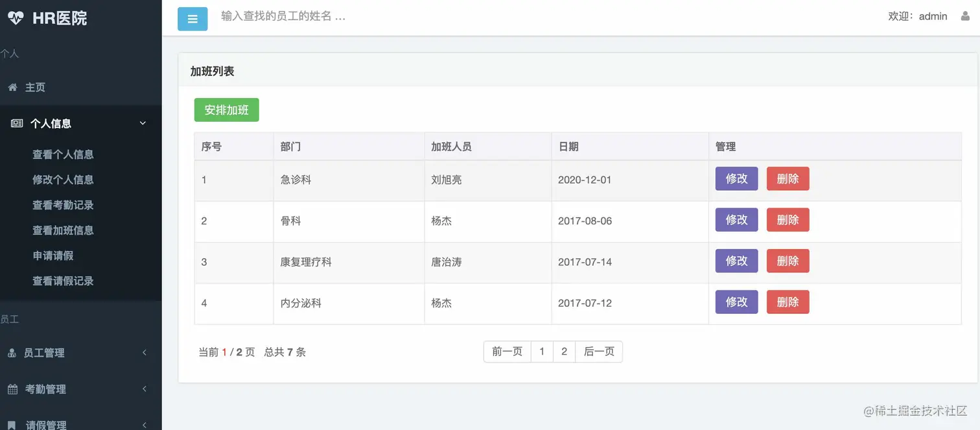
Task: Toggle sidebar with hamburger menu button
Action: [x=192, y=19]
